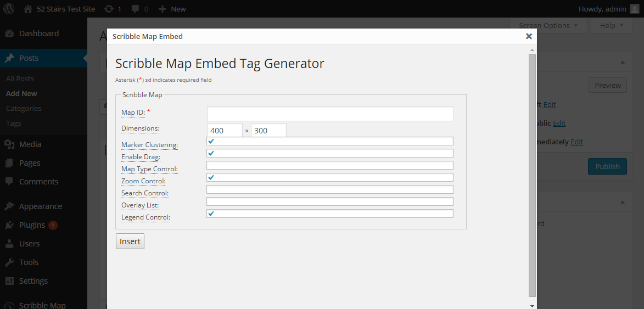This screenshot has height=309, width=644.
Task: Click the Pages icon in sidebar
Action: tap(9, 163)
